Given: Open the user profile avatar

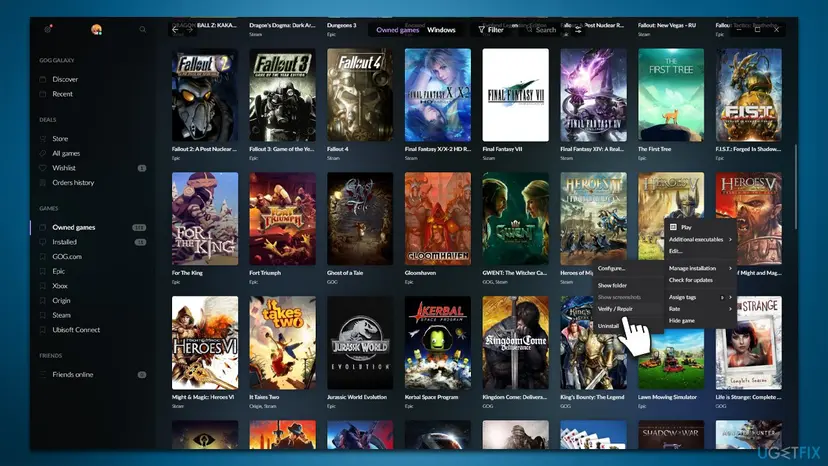Looking at the screenshot, I should [x=96, y=30].
